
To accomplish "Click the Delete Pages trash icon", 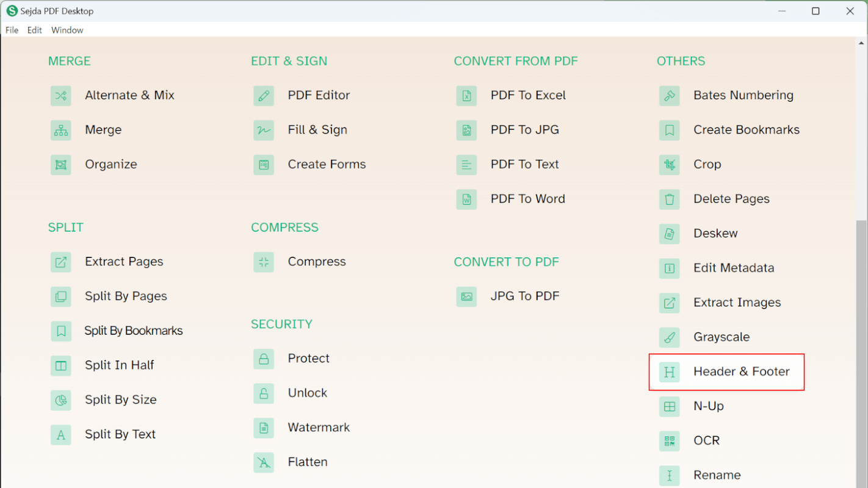I will (670, 199).
